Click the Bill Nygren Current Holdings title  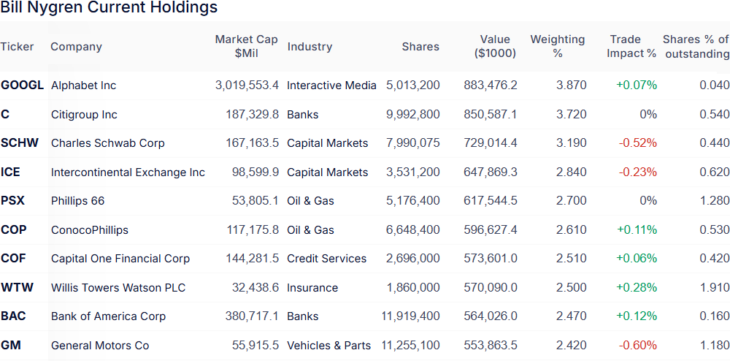click(109, 7)
